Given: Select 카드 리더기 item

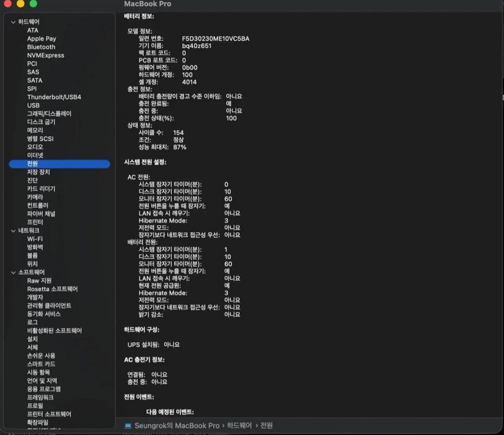Looking at the screenshot, I should point(41,188).
